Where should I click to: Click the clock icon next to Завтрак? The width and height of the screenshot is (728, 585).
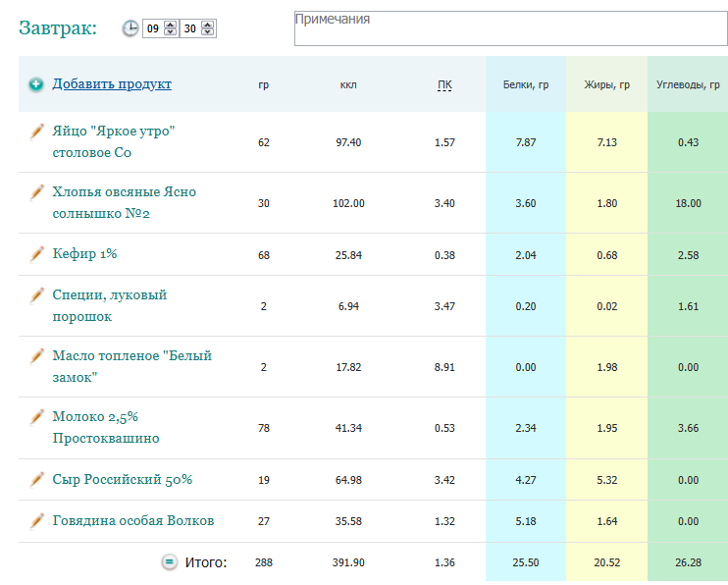tap(130, 28)
